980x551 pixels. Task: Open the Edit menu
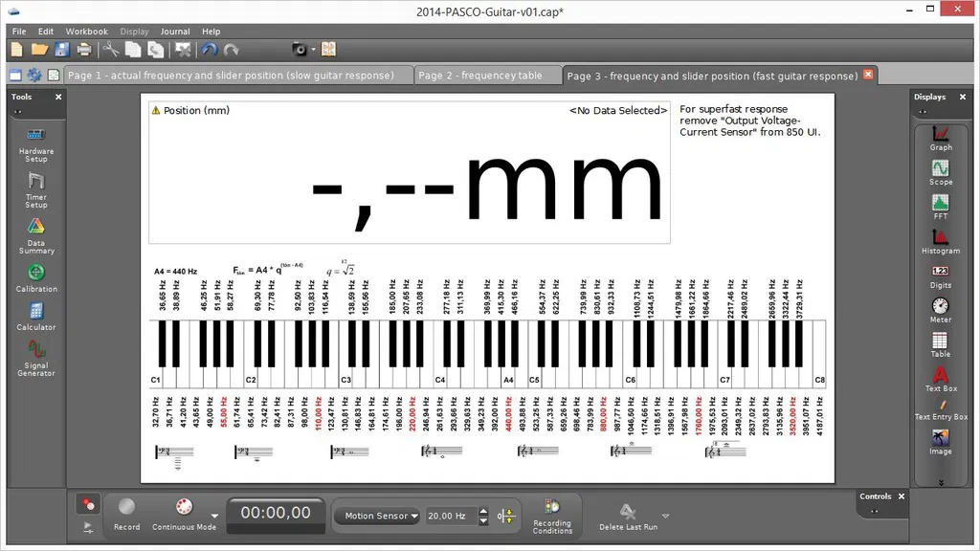46,32
